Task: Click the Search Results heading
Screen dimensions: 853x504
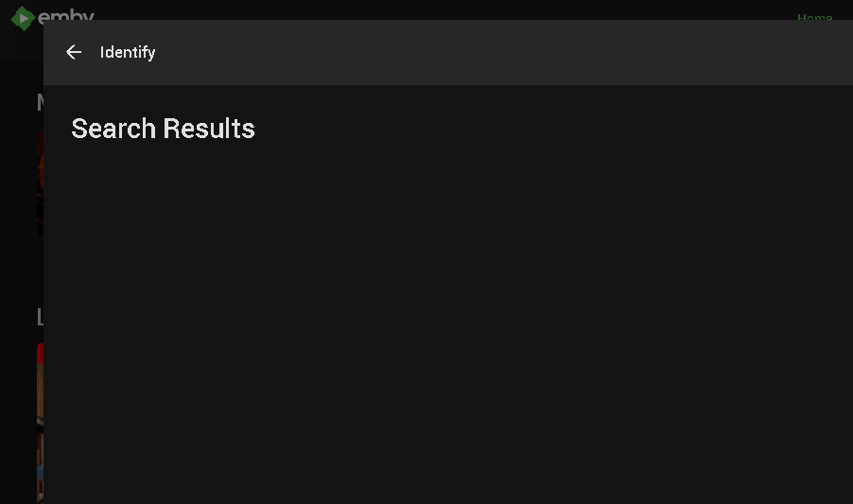Action: (x=163, y=129)
